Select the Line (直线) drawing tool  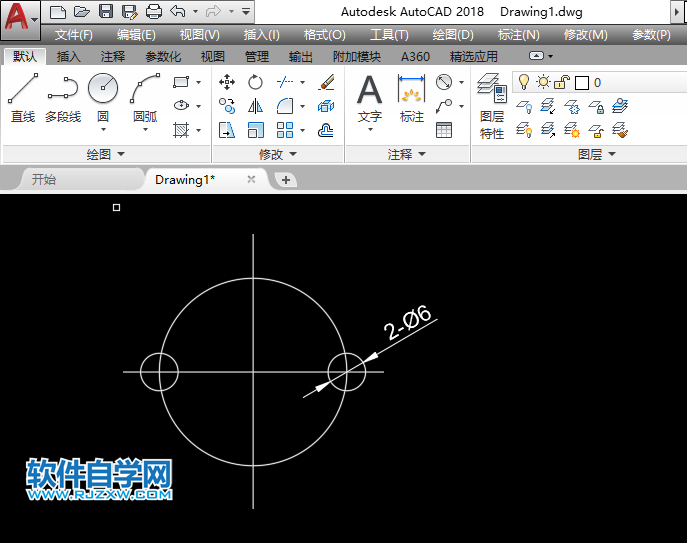[x=22, y=98]
